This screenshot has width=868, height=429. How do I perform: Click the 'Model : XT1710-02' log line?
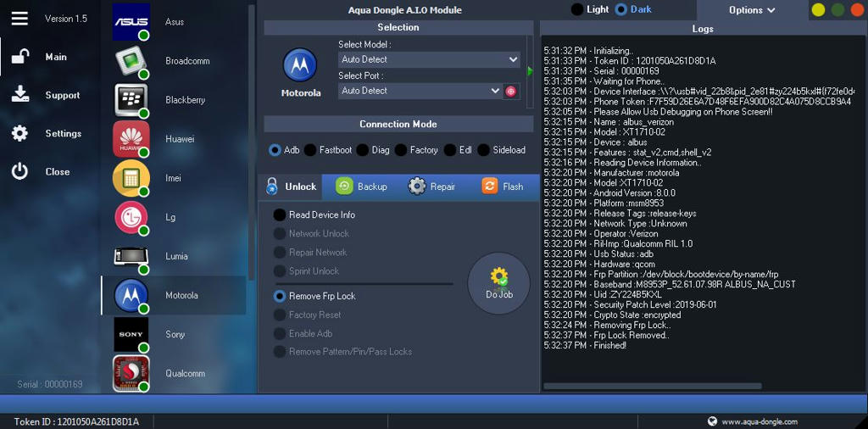pos(604,132)
